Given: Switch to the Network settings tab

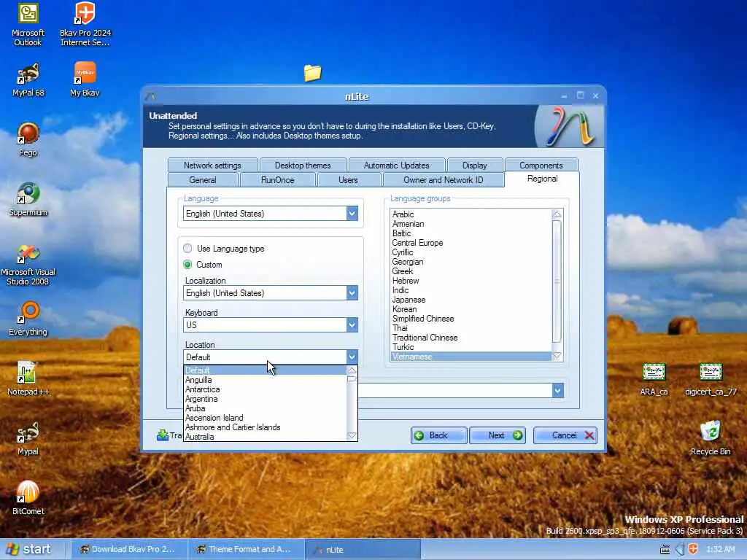Looking at the screenshot, I should [212, 166].
